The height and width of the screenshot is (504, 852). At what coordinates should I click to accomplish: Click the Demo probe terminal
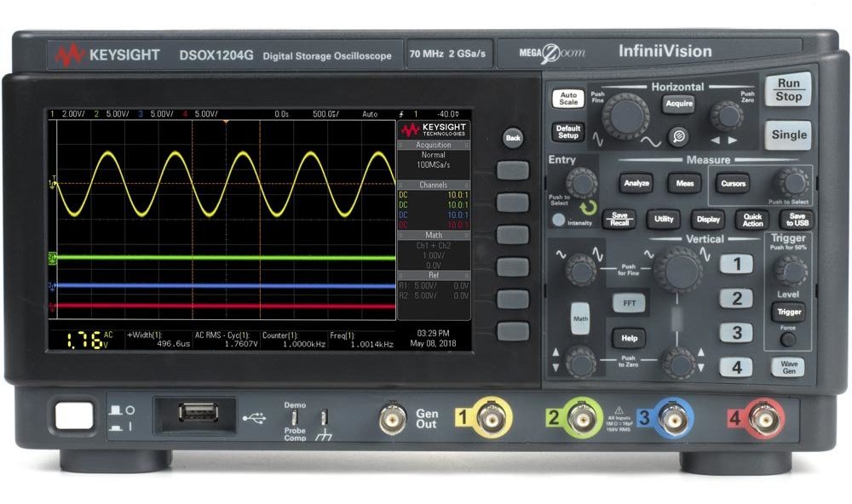[294, 417]
